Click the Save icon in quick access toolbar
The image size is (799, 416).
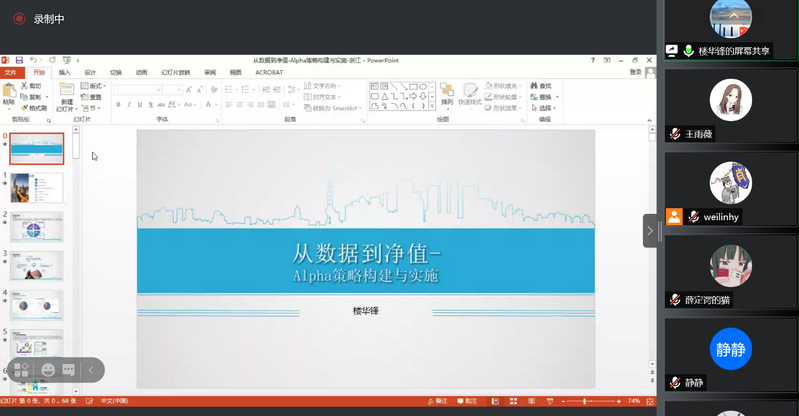tap(19, 60)
